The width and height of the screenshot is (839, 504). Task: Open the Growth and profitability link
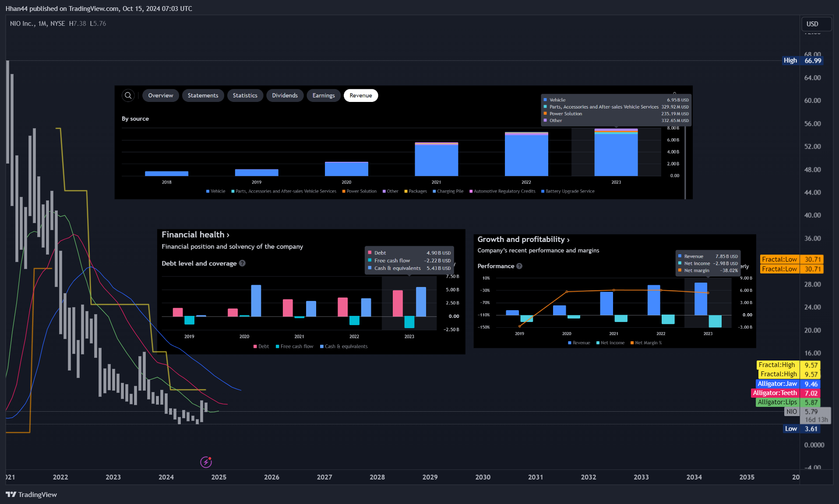(523, 239)
